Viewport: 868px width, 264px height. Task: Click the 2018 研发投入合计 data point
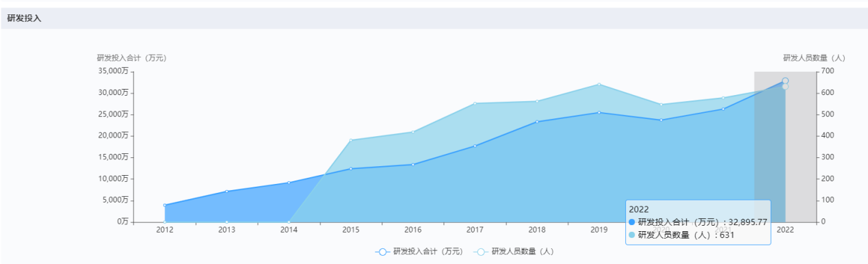537,122
